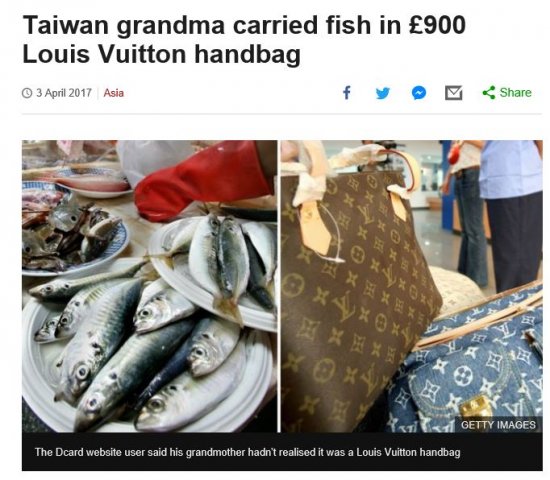
Task: Tweet the article via Twitter icon
Action: [x=382, y=93]
